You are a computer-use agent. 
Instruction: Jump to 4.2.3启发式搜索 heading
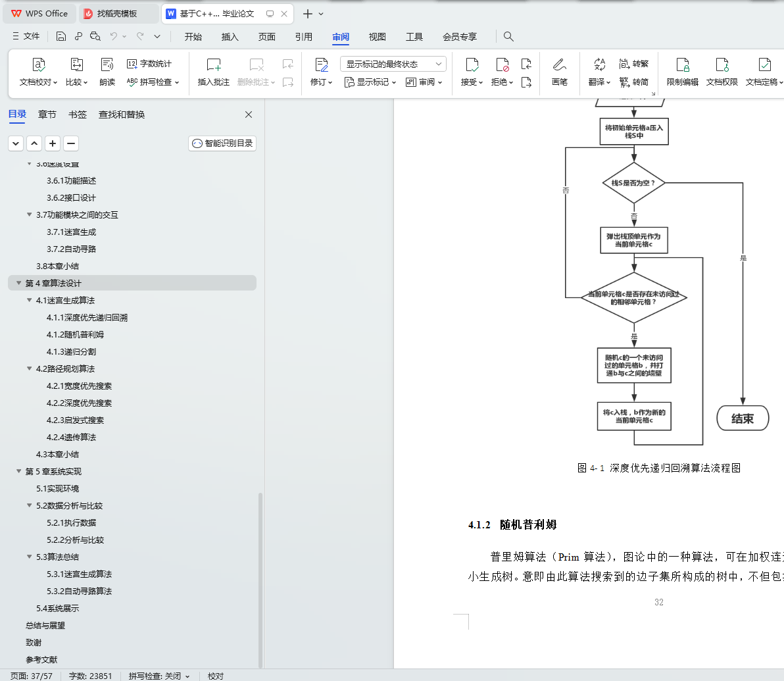pos(75,420)
